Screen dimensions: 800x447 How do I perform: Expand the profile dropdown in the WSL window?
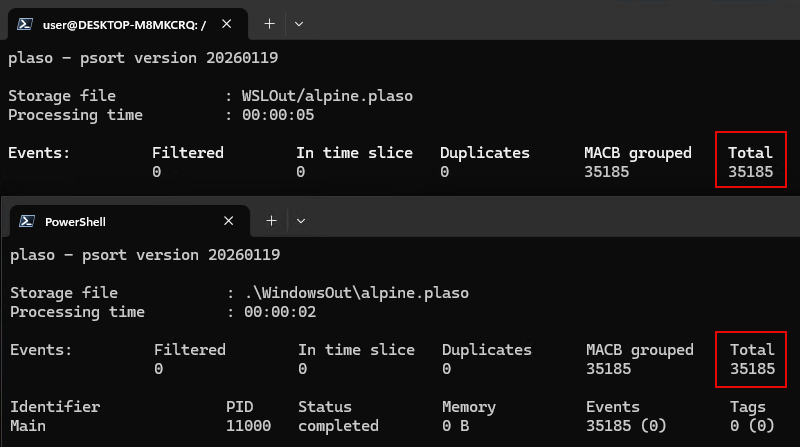click(x=299, y=23)
